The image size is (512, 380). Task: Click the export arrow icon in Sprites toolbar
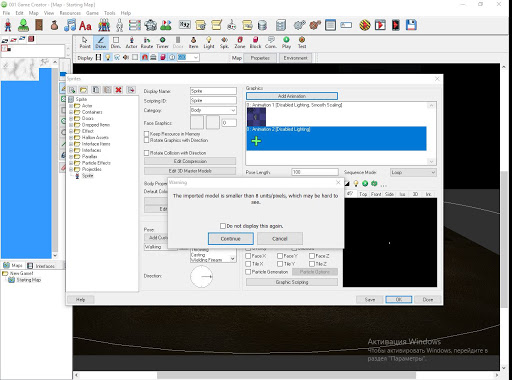(x=131, y=90)
